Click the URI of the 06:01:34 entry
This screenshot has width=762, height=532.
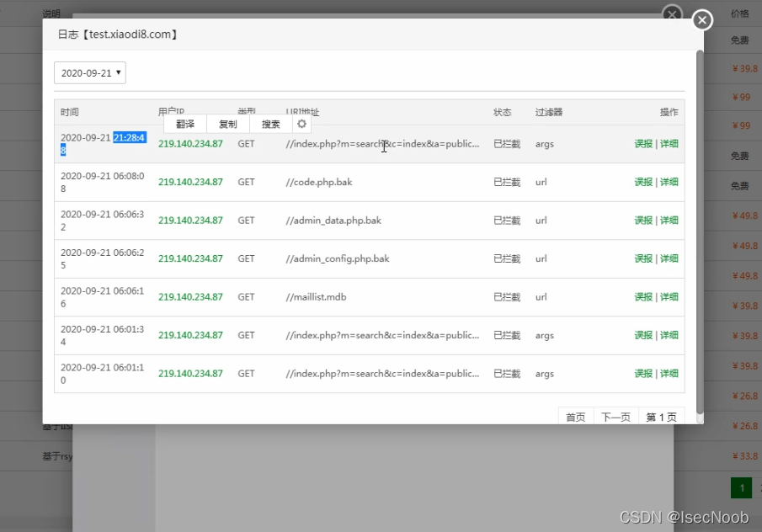pos(382,335)
